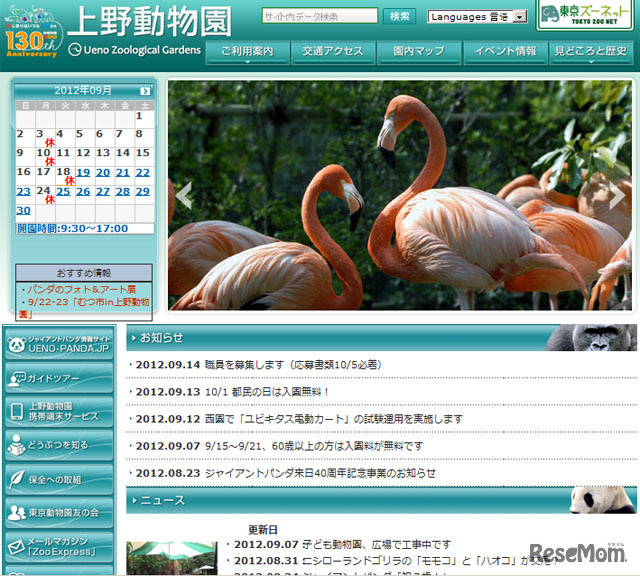Open the 交通アクセス menu item
The width and height of the screenshot is (640, 576).
pyautogui.click(x=333, y=52)
